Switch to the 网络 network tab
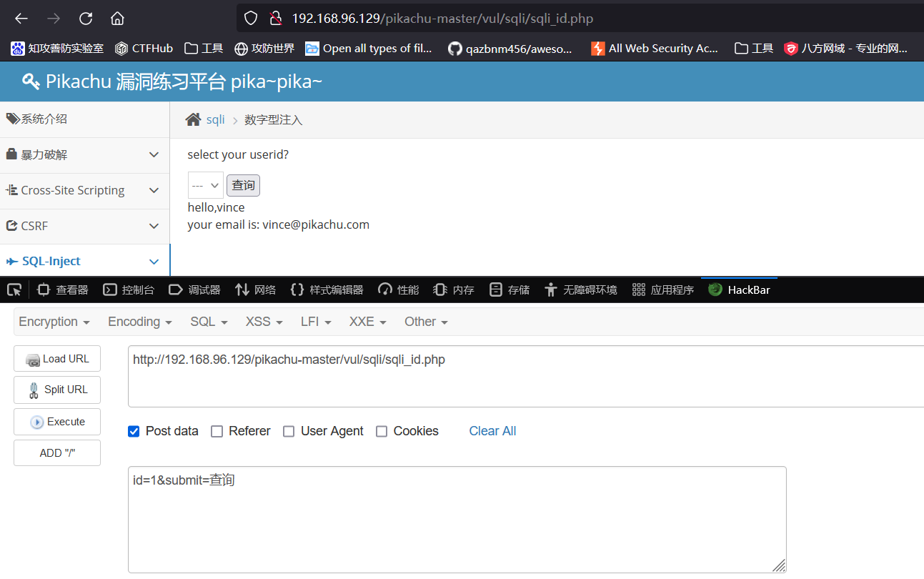924x579 pixels. pyautogui.click(x=255, y=289)
